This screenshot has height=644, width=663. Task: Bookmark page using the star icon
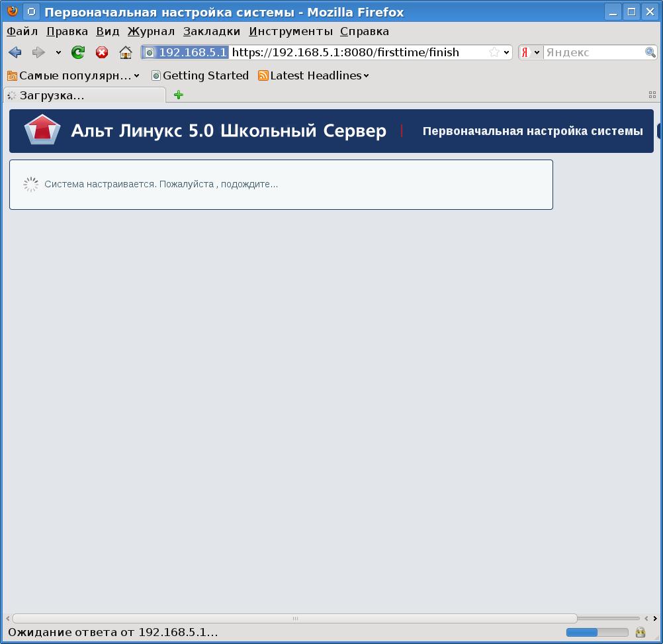point(494,52)
